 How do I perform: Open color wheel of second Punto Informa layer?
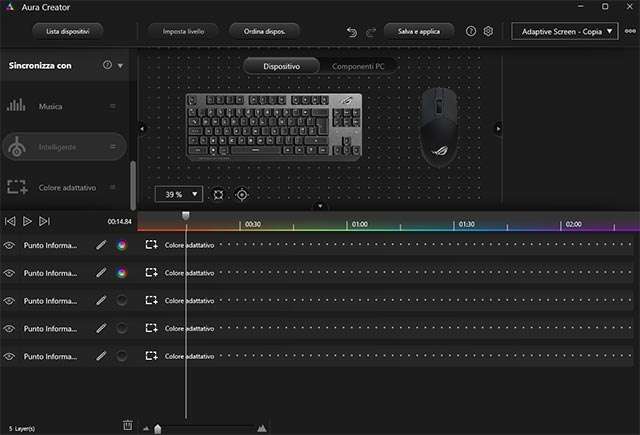coord(122,273)
